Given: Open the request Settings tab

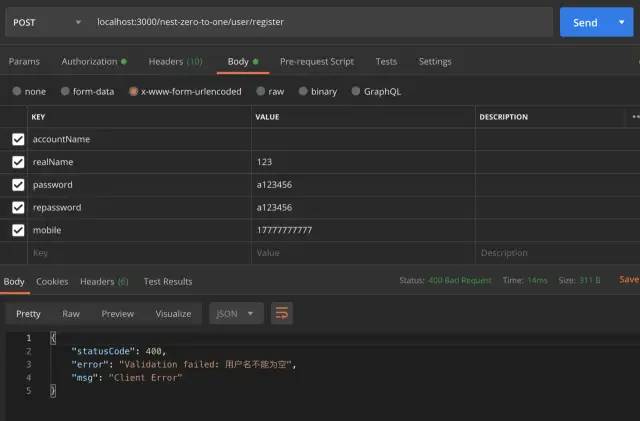Looking at the screenshot, I should pos(435,62).
